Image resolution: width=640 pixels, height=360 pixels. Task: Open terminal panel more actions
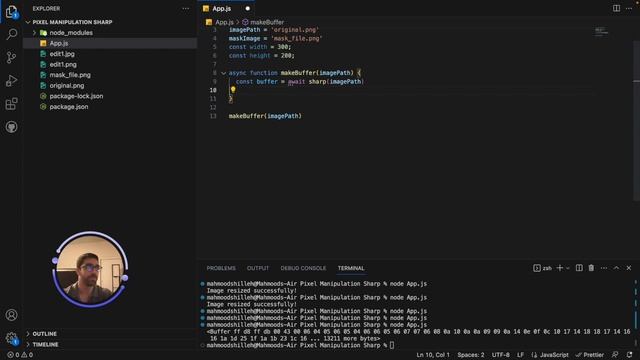point(604,268)
